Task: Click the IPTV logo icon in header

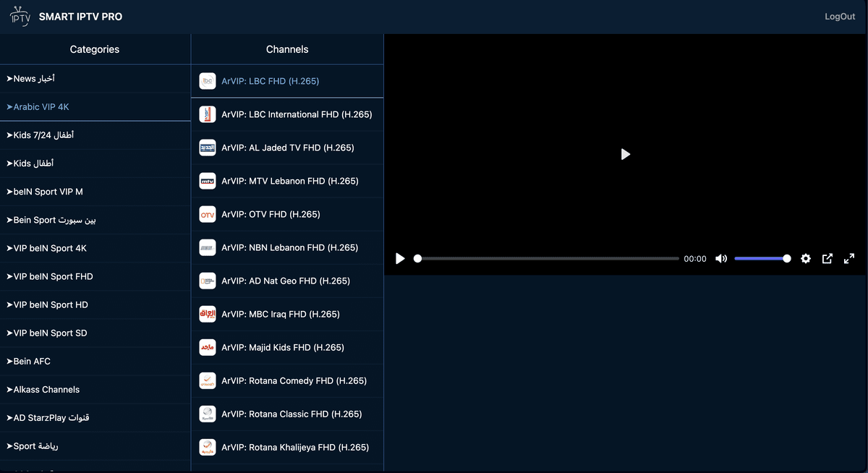Action: coord(20,16)
